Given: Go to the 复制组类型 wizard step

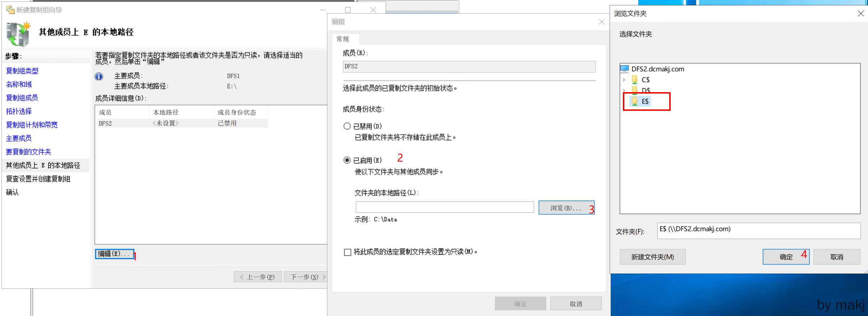Looking at the screenshot, I should click(22, 71).
